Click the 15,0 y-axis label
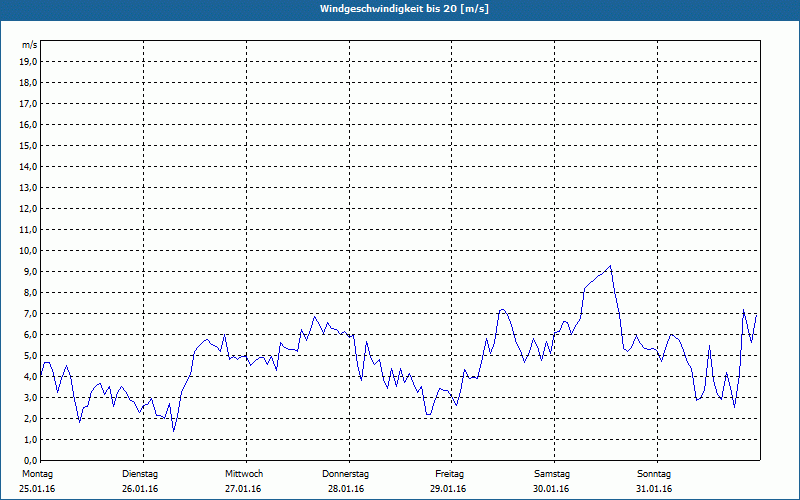The image size is (800, 500). pos(28,145)
